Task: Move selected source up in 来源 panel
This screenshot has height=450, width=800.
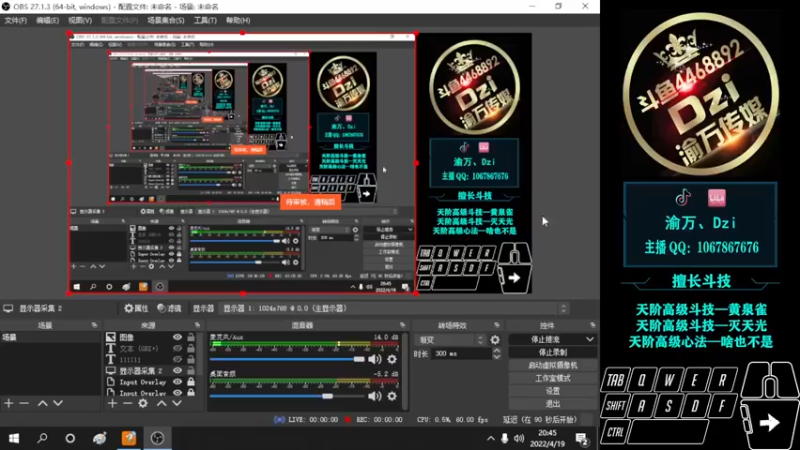Action: [162, 403]
